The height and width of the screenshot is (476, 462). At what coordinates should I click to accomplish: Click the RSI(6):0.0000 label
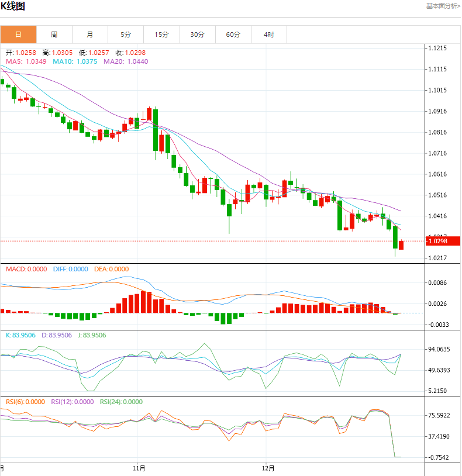point(26,402)
